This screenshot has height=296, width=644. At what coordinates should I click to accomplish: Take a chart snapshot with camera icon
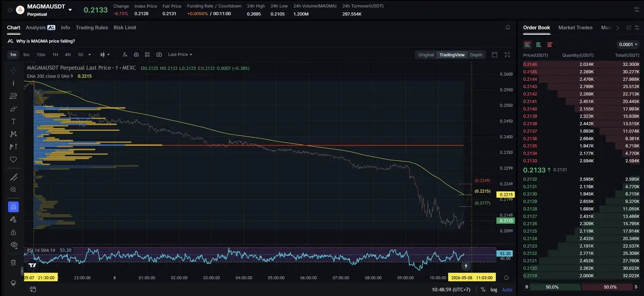pyautogui.click(x=159, y=55)
